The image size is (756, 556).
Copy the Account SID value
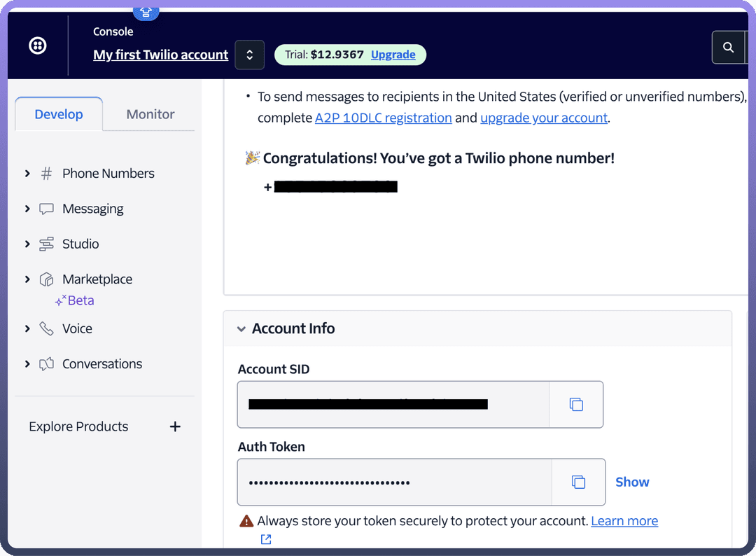point(576,405)
